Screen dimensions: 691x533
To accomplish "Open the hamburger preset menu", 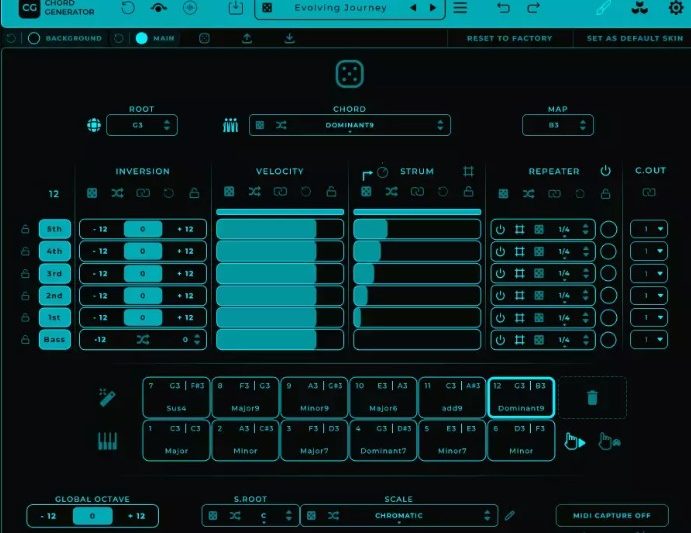I will pyautogui.click(x=460, y=8).
